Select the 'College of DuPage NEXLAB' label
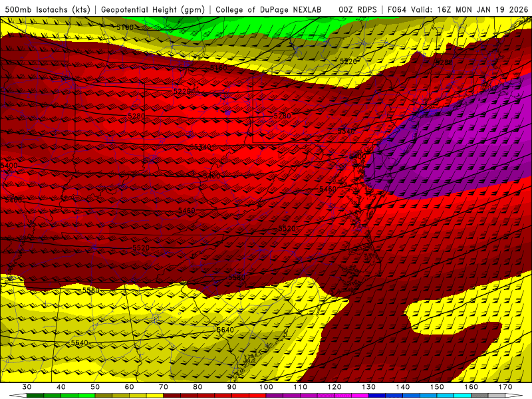Image resolution: width=532 pixels, height=399 pixels. point(269,10)
